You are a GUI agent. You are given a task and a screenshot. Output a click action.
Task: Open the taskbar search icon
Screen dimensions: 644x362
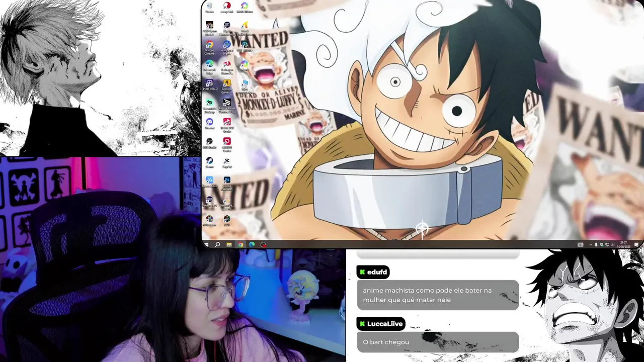(217, 245)
